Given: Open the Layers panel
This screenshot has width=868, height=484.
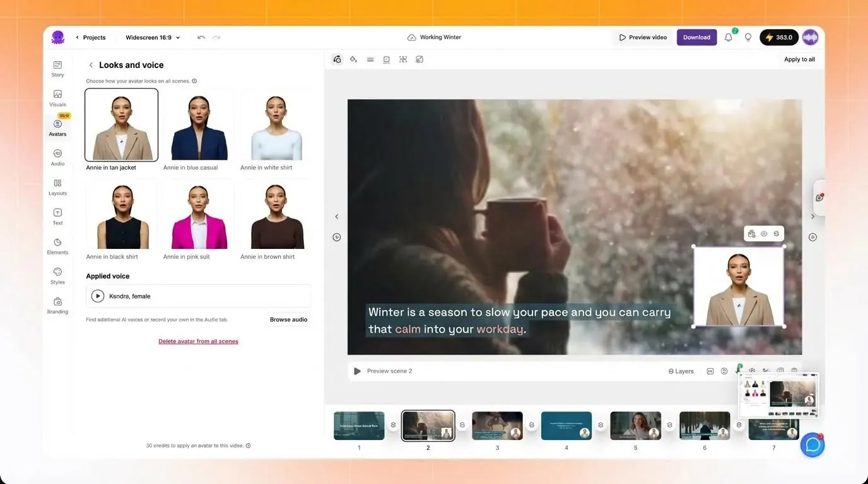Looking at the screenshot, I should click(x=681, y=371).
